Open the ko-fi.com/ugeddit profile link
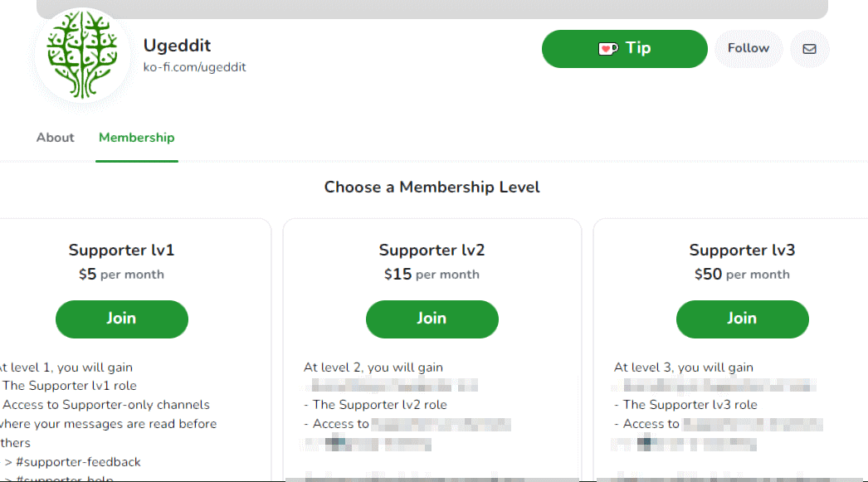 coord(195,67)
